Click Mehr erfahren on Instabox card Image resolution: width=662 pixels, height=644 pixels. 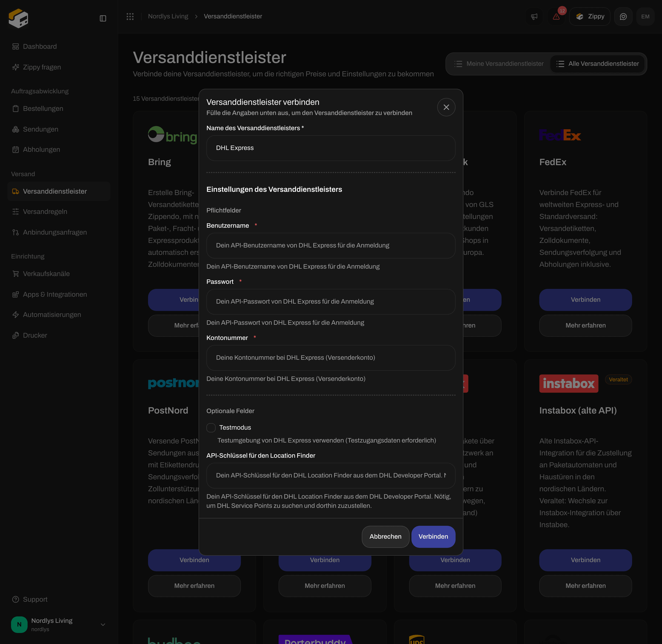[x=585, y=586]
